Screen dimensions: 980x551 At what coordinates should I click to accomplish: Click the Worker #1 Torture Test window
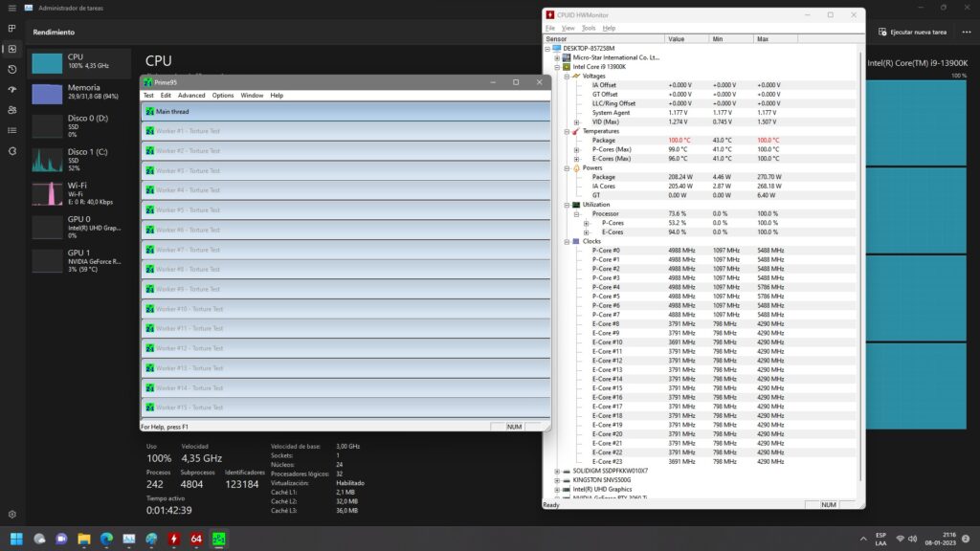click(345, 131)
